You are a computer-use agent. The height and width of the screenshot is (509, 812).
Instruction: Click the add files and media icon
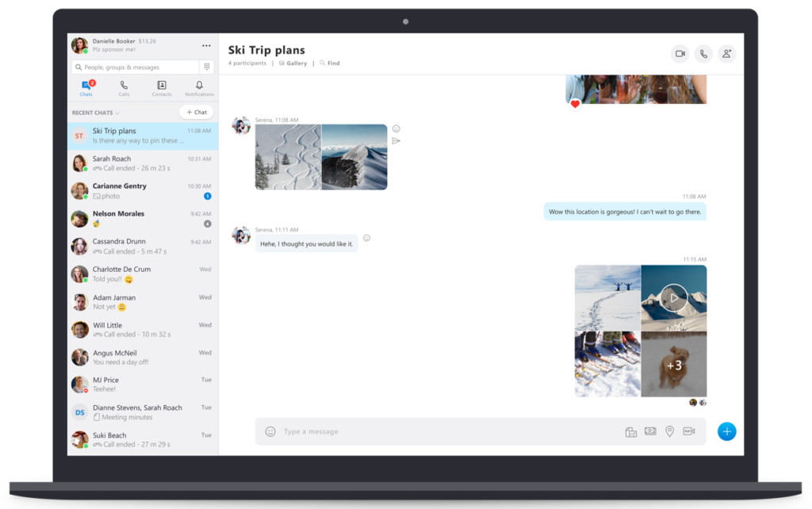click(631, 431)
